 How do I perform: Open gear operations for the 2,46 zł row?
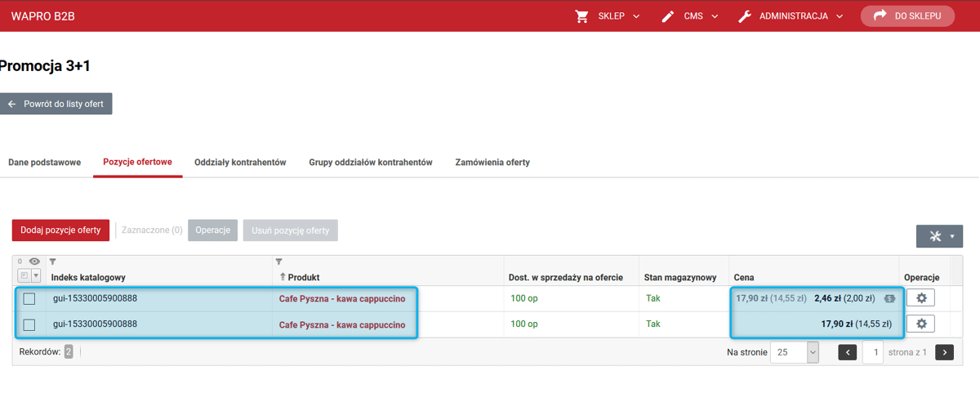921,298
